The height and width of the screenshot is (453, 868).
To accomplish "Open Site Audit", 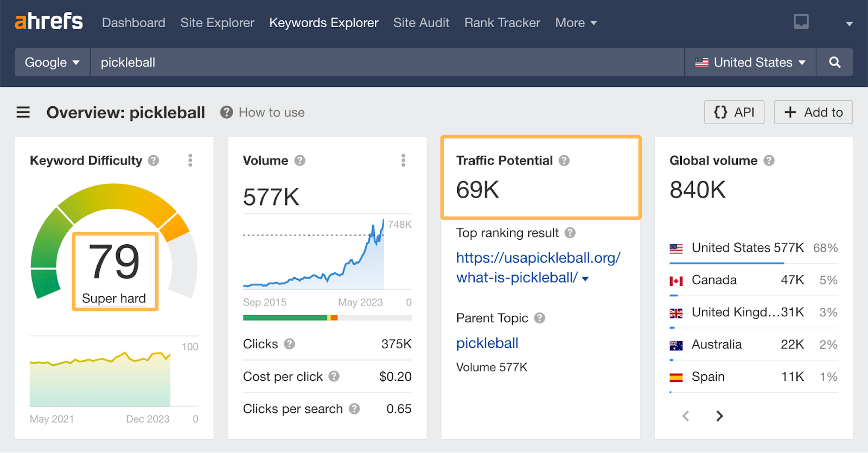I will pyautogui.click(x=421, y=23).
